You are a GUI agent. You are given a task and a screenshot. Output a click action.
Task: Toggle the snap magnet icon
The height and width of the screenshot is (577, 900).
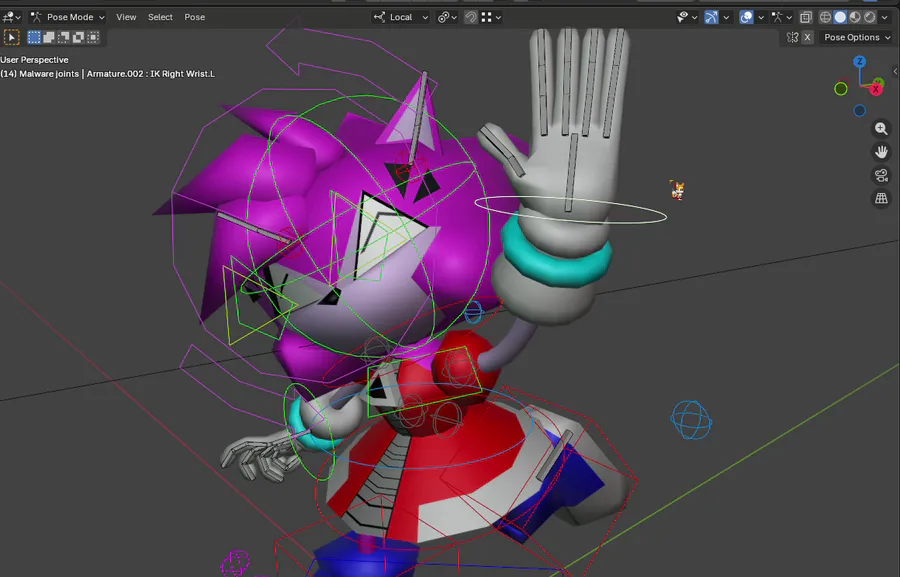(x=471, y=17)
